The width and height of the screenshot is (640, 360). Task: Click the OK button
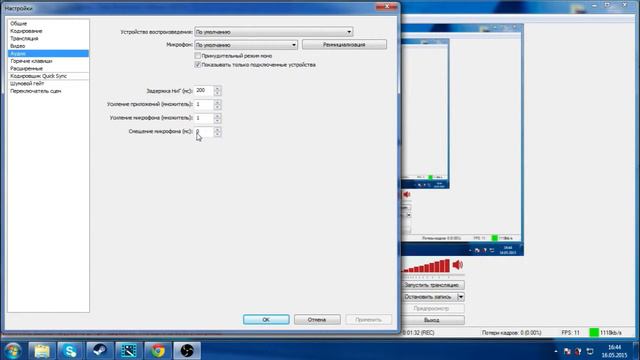tap(266, 320)
